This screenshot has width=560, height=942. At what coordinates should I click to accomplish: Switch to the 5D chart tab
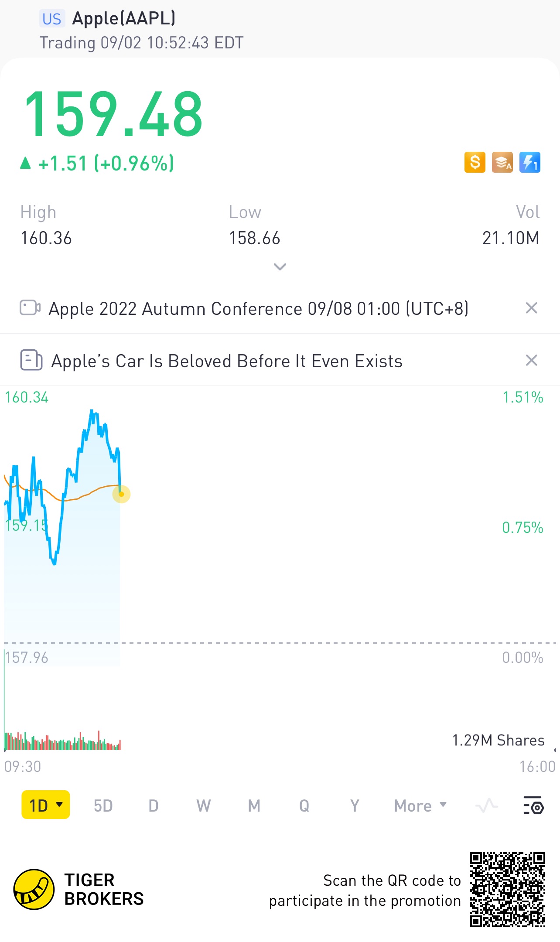(x=103, y=805)
